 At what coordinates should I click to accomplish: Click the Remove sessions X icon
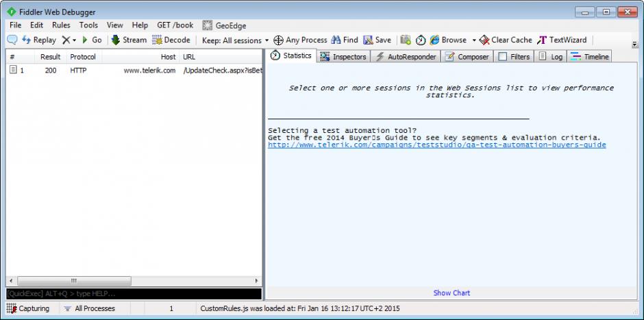coord(66,40)
